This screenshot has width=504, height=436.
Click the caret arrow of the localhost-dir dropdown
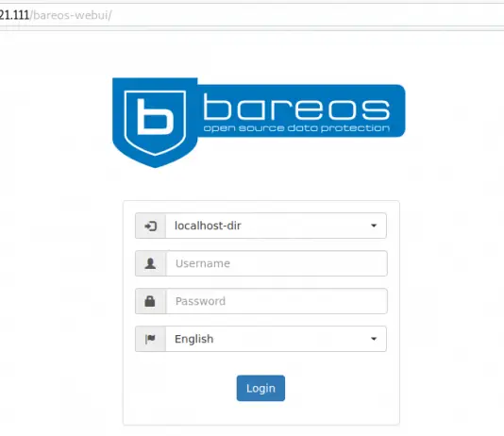(374, 226)
